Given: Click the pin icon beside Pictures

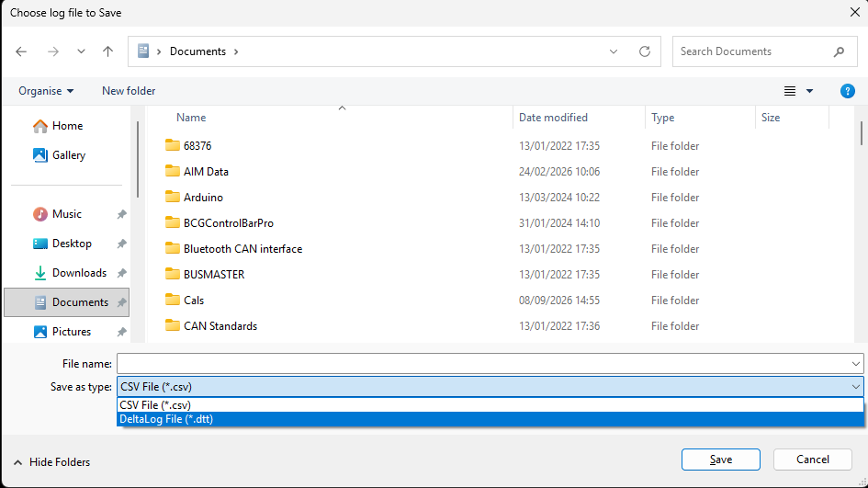Looking at the screenshot, I should tap(122, 331).
